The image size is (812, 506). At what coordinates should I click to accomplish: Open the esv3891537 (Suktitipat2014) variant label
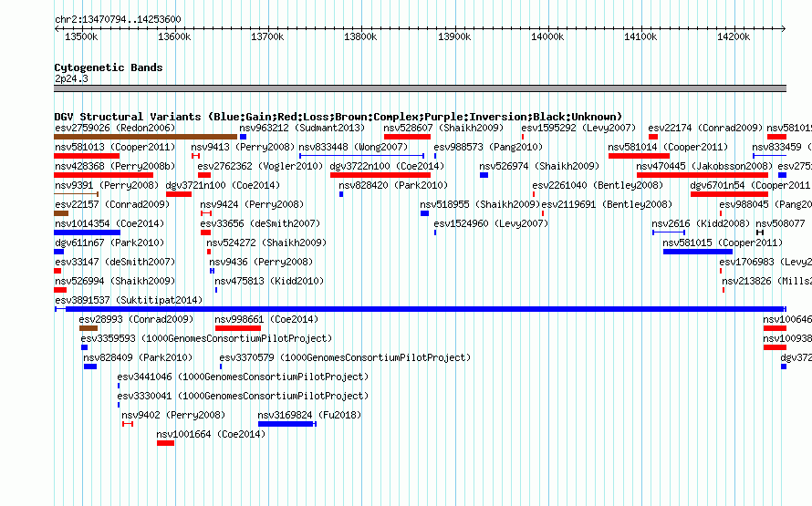coord(129,300)
